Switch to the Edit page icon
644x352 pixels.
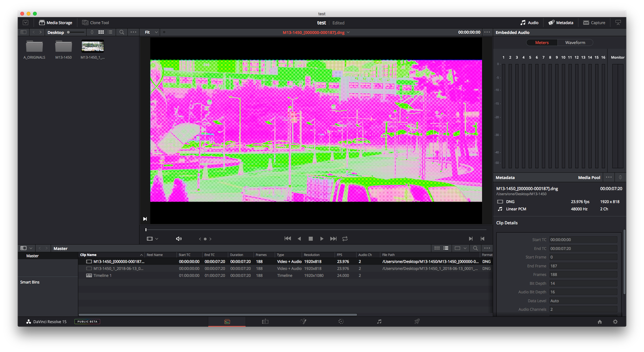[265, 322]
